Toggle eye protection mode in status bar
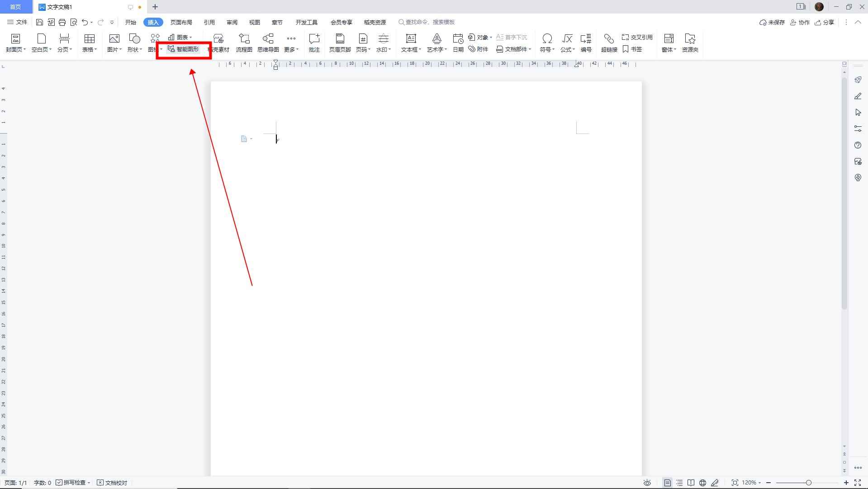Image resolution: width=868 pixels, height=489 pixels. 647,483
